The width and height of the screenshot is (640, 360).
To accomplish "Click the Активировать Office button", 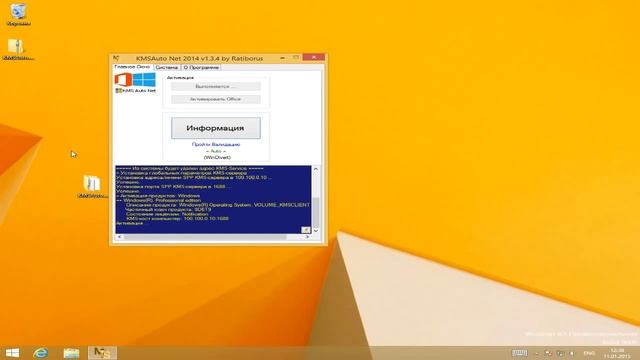I will pyautogui.click(x=216, y=99).
